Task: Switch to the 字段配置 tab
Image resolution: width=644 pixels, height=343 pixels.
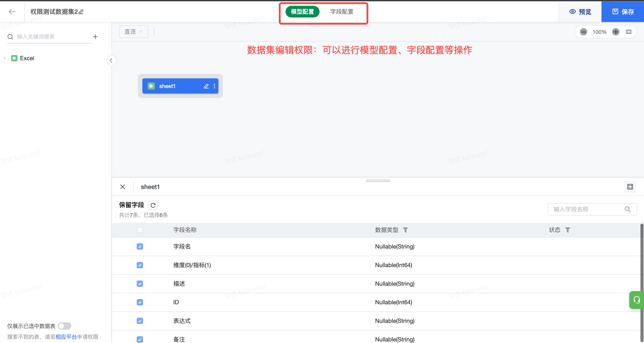Action: pos(342,11)
